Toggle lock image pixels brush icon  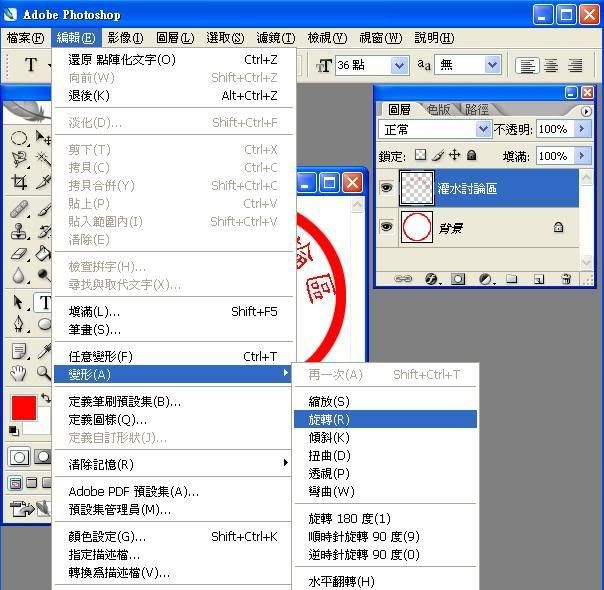click(438, 155)
